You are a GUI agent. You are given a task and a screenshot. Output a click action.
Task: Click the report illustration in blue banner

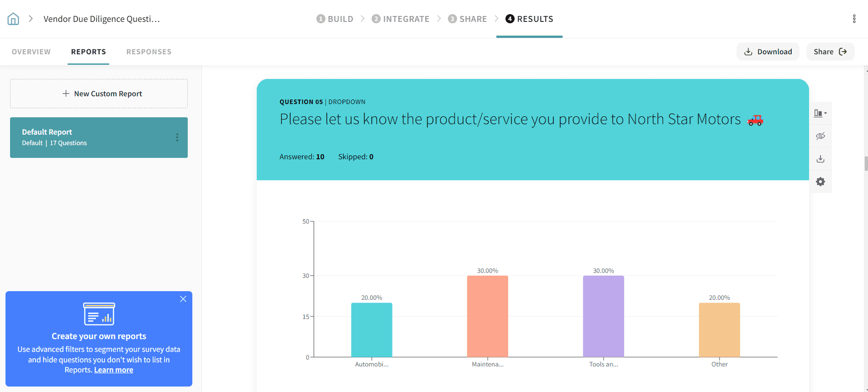[99, 314]
